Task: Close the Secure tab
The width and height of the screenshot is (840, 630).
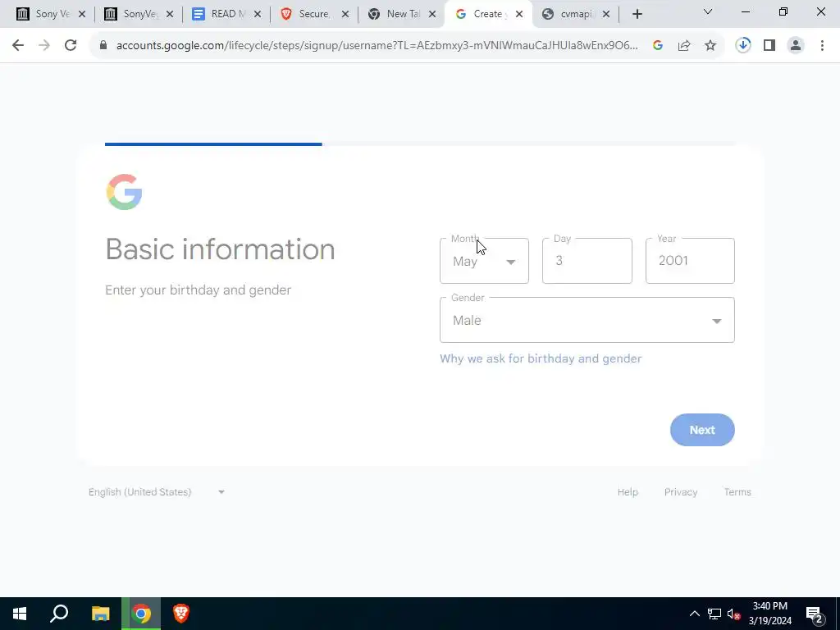Action: click(345, 15)
